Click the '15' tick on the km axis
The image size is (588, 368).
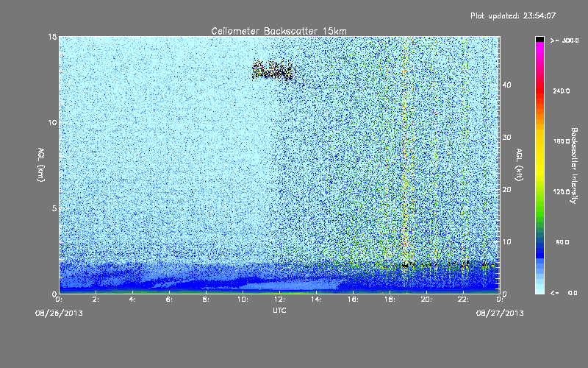52,37
